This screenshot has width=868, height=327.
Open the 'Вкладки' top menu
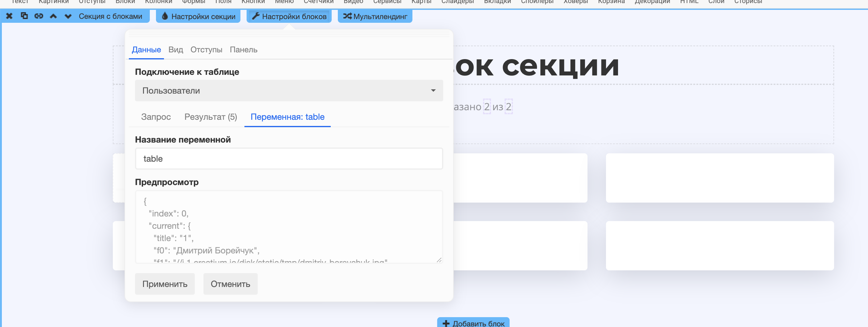497,2
